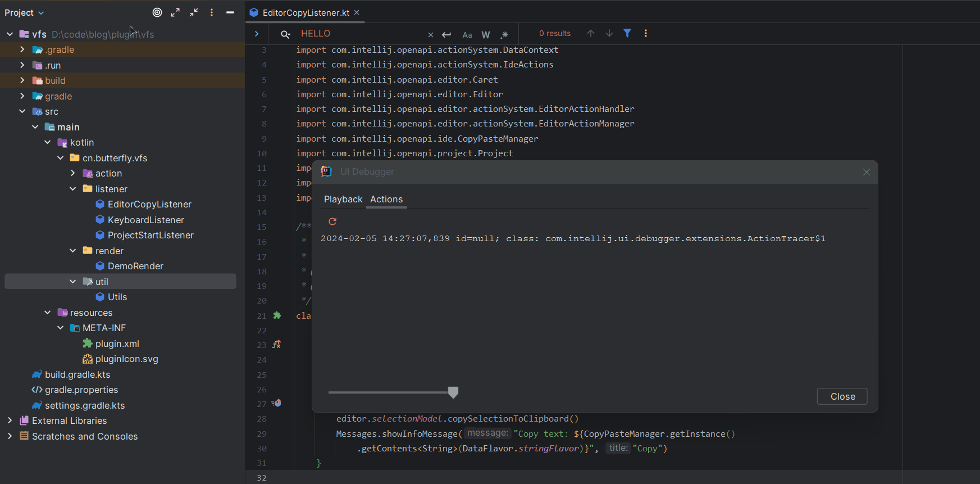Collapse the util package

73,282
